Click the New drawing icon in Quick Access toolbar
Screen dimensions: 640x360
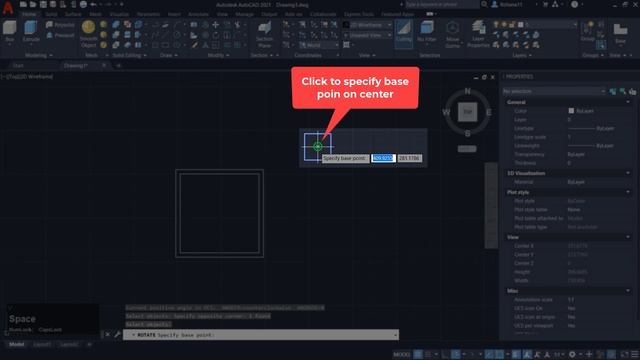[x=23, y=4]
